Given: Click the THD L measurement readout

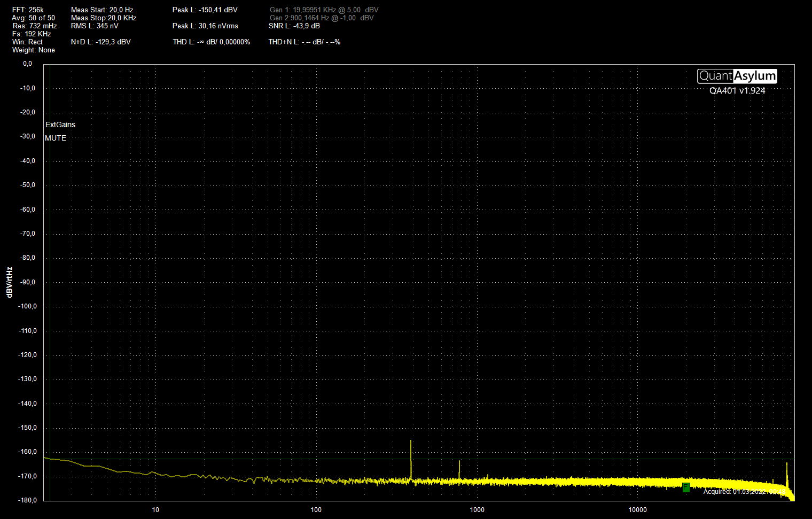Looking at the screenshot, I should point(211,42).
